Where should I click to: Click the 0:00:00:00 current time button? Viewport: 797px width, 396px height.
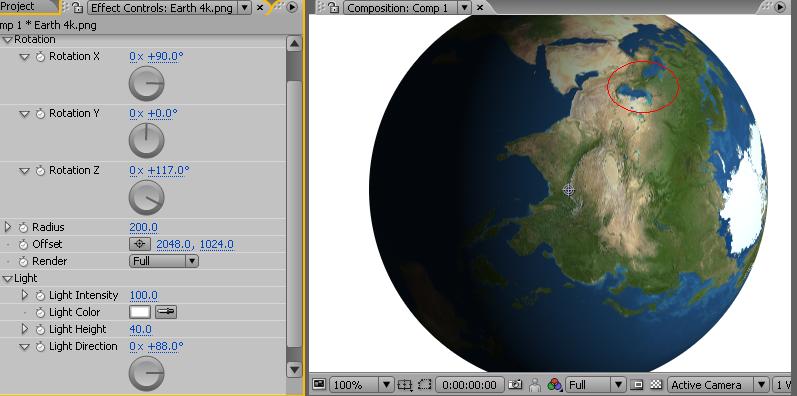(x=470, y=385)
